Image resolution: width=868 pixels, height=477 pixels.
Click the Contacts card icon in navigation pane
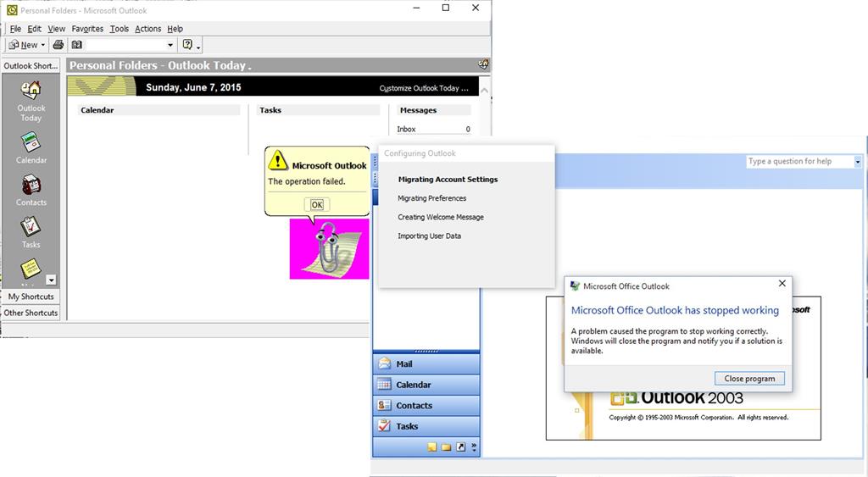coord(384,405)
